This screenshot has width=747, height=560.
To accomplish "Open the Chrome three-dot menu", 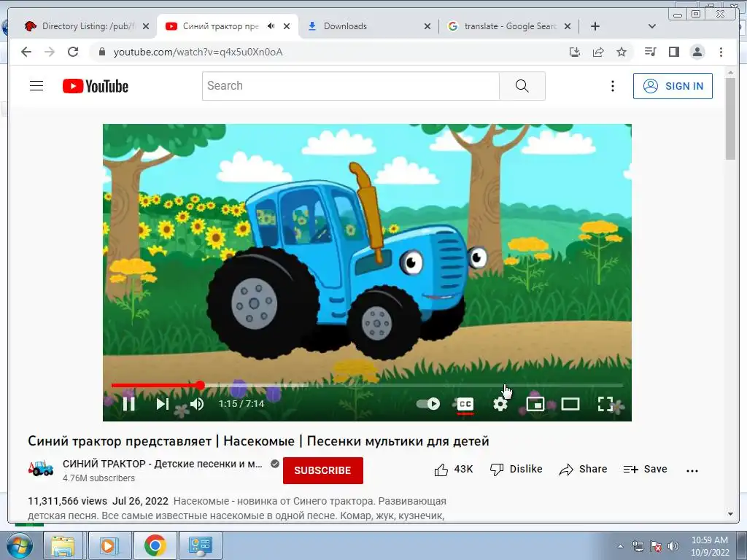I will (721, 52).
